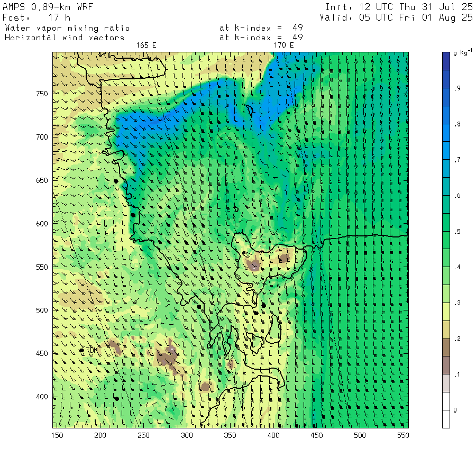Viewport: 476px width, 476px height.
Task: Click the vertical-axis tick label 750
Action: click(x=42, y=94)
